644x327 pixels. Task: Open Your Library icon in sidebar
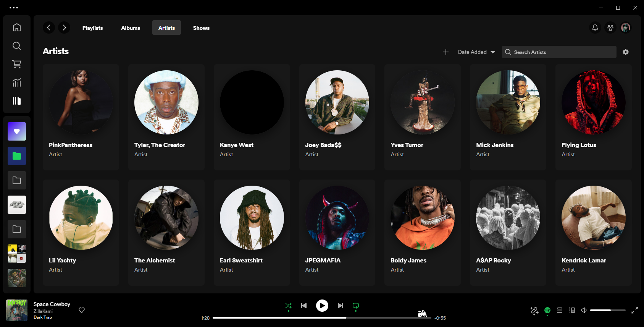click(x=17, y=101)
